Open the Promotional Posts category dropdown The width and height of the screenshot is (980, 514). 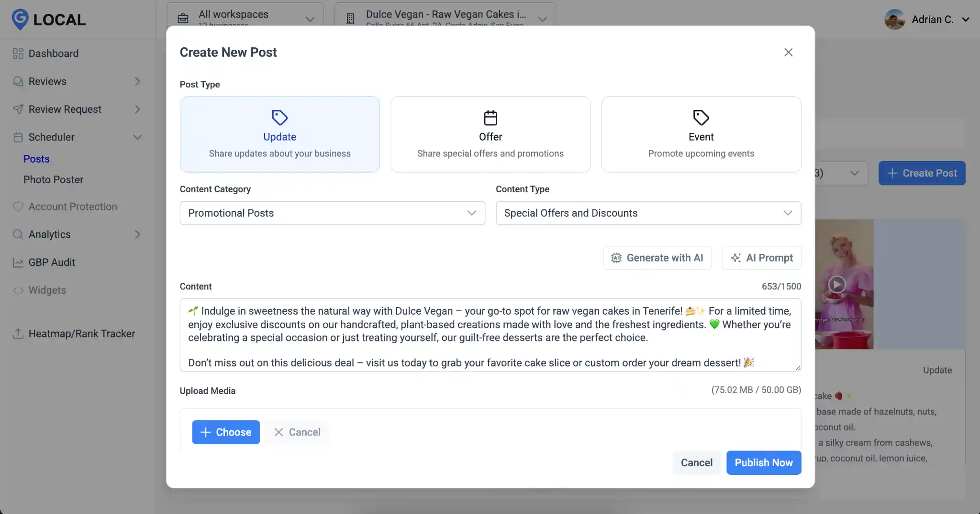(332, 213)
